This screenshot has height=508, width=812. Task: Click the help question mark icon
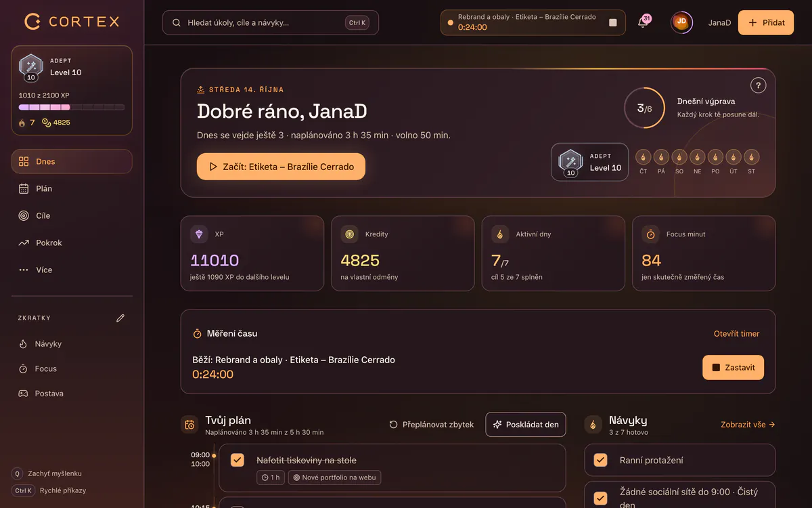[759, 85]
